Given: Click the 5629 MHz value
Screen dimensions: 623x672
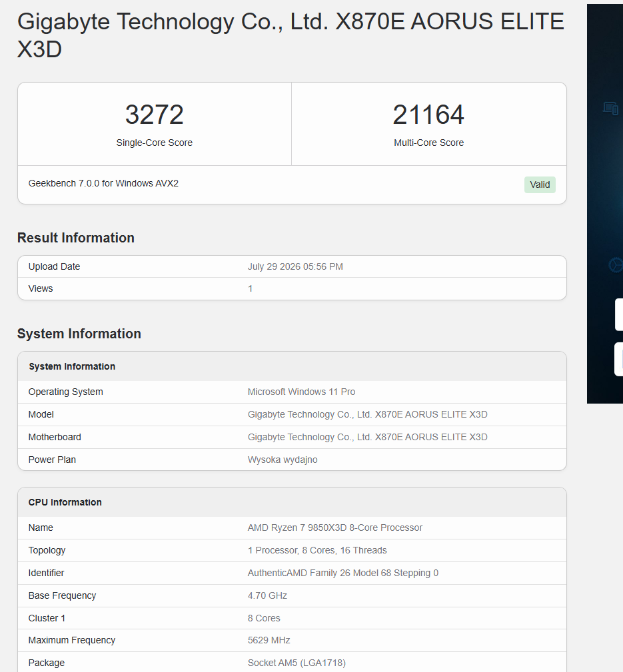Looking at the screenshot, I should point(269,640).
